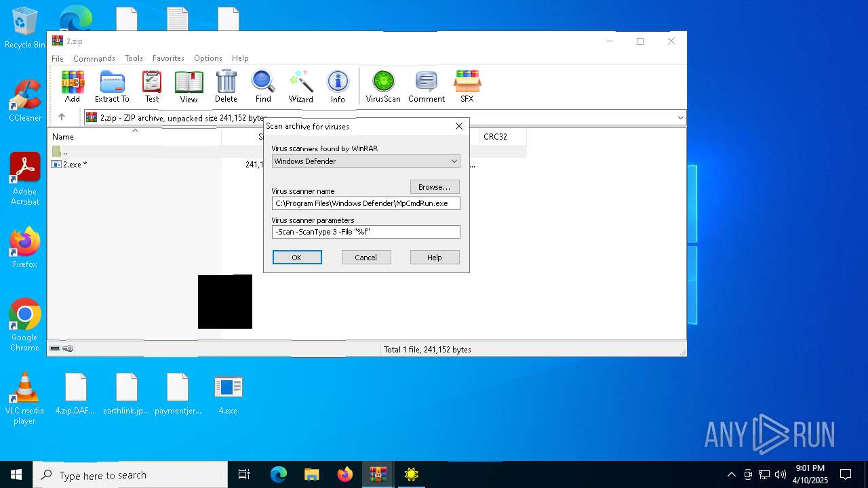Click the virus scanner name field

tap(366, 203)
